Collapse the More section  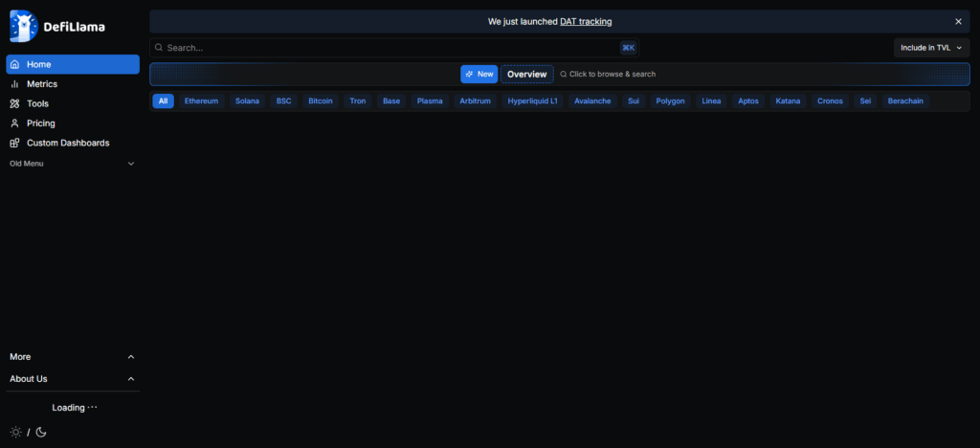point(73,357)
